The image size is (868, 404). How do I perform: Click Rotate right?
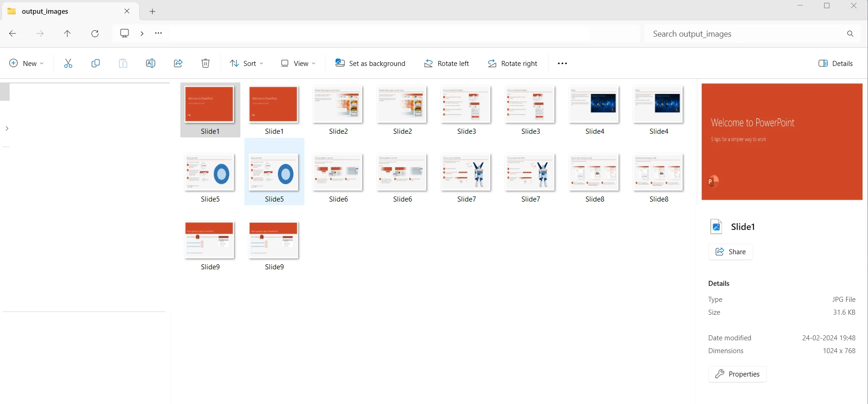(x=512, y=63)
